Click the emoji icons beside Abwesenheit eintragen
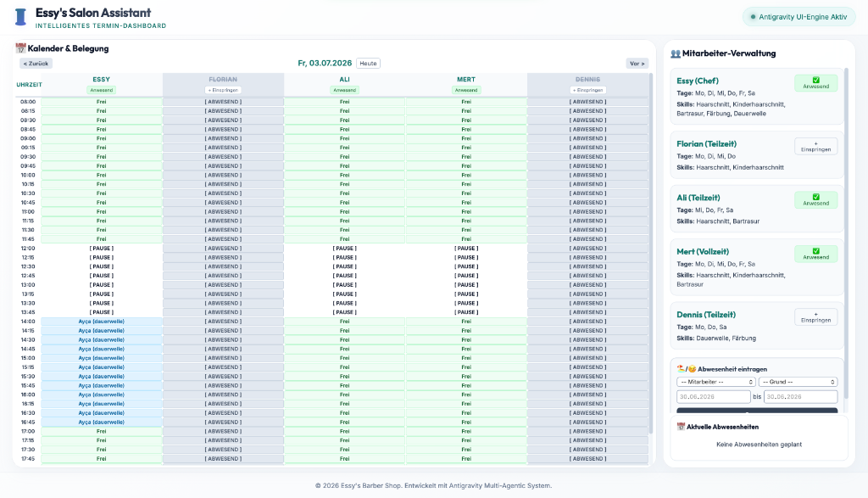The image size is (868, 498). [687, 369]
